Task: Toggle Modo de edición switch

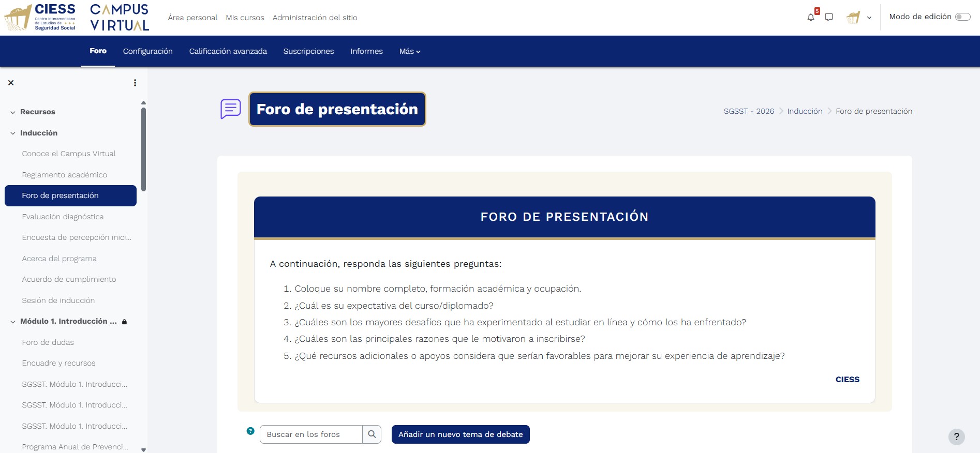Action: tap(962, 17)
